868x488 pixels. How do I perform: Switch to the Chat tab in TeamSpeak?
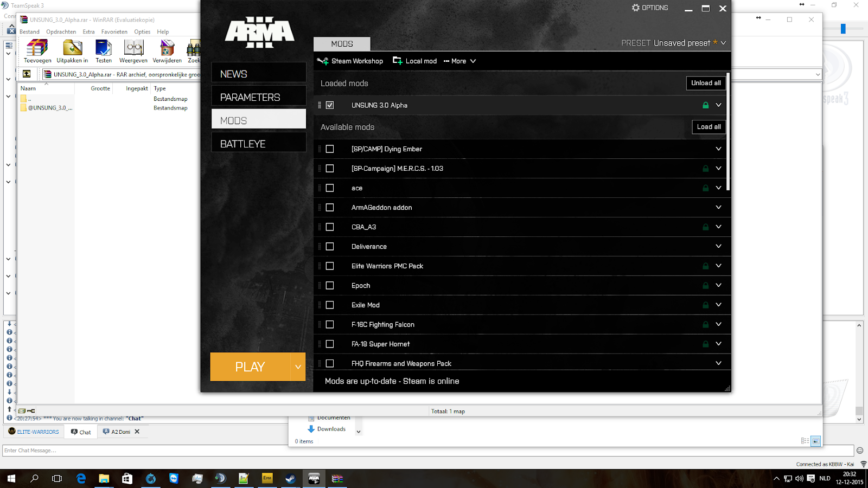click(81, 432)
